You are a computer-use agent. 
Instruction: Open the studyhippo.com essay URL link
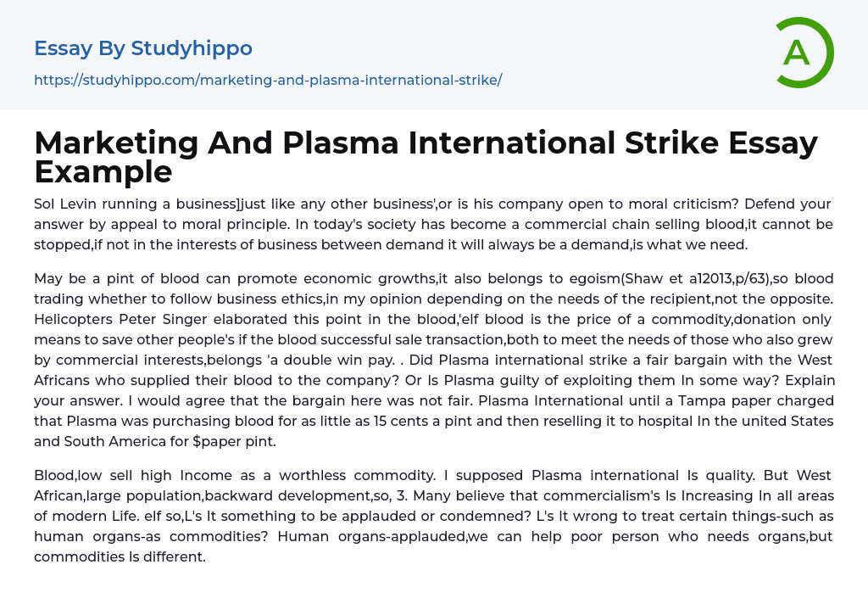point(268,80)
